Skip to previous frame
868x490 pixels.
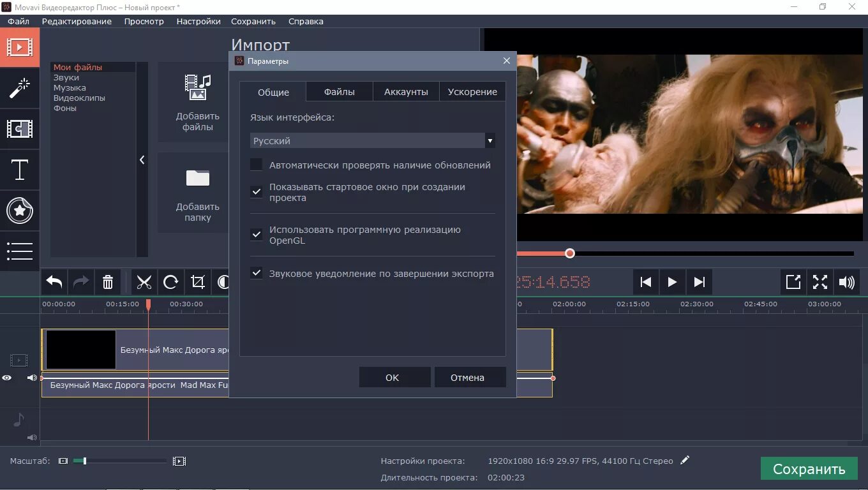point(646,282)
